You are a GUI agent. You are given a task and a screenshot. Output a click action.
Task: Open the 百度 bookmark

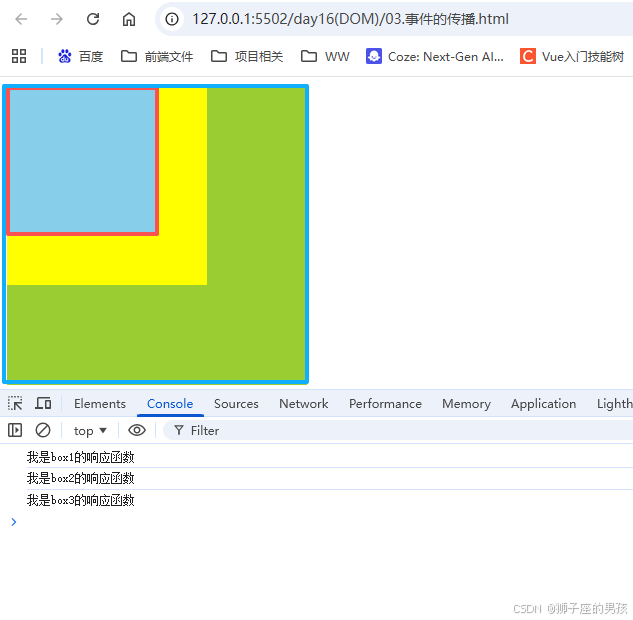coord(81,56)
